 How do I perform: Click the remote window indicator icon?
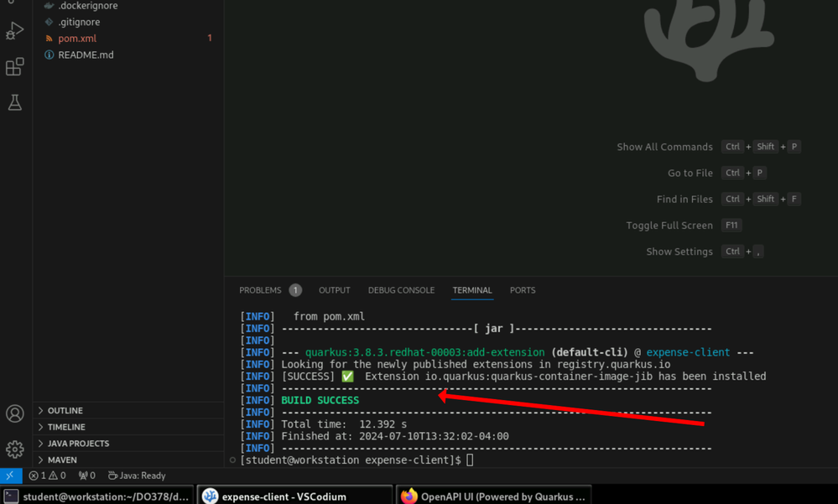10,475
